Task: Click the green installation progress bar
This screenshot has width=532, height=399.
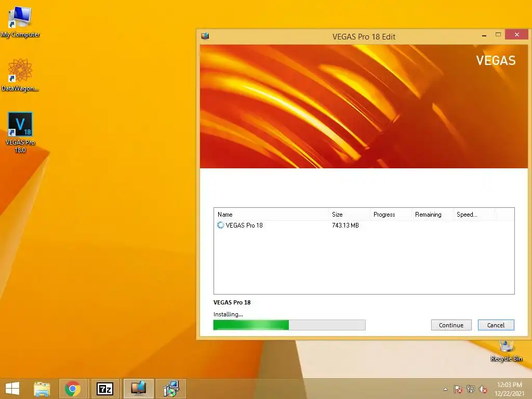Action: pyautogui.click(x=289, y=325)
